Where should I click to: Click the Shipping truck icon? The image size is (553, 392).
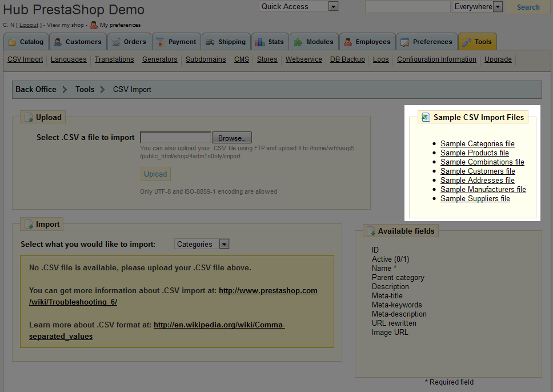210,42
